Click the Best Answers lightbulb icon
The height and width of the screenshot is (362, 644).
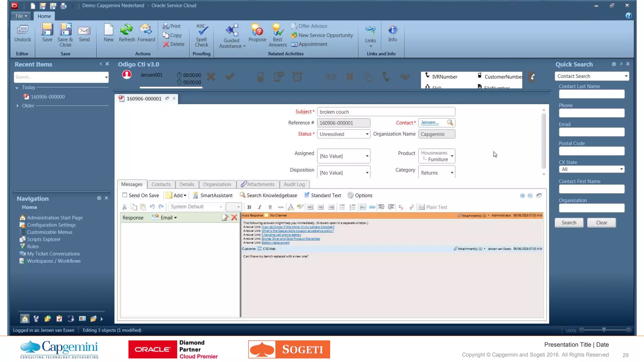(277, 30)
